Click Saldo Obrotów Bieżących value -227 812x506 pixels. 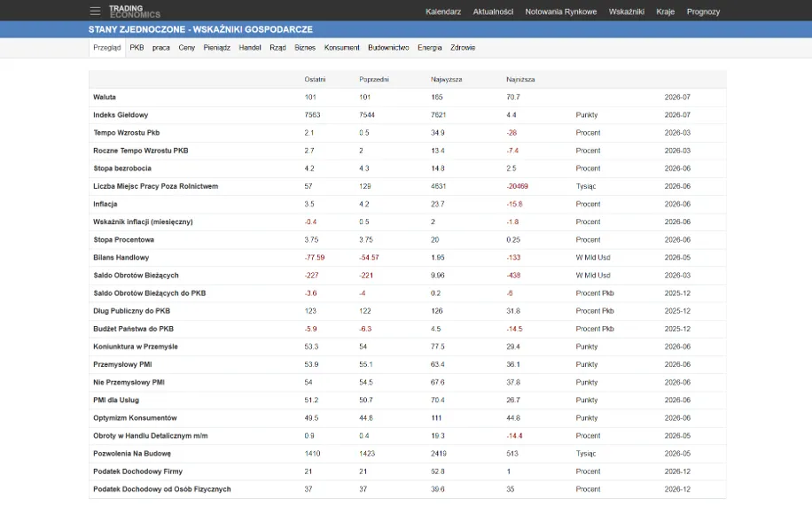(311, 276)
